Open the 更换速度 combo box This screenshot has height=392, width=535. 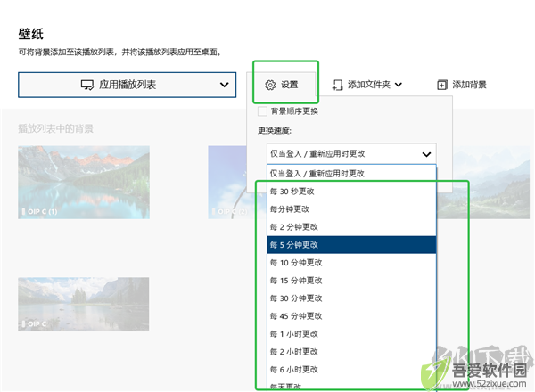click(x=351, y=154)
